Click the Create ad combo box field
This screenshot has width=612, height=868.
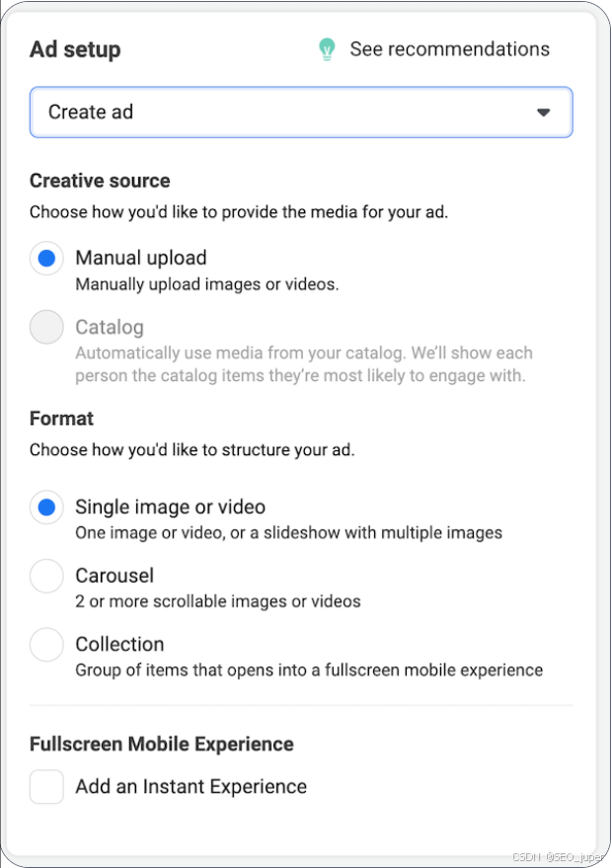pos(286,113)
